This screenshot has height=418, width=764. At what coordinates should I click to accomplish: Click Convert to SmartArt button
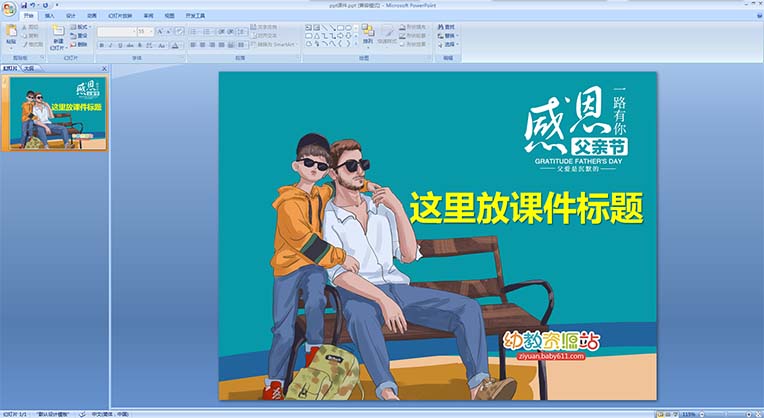(275, 44)
